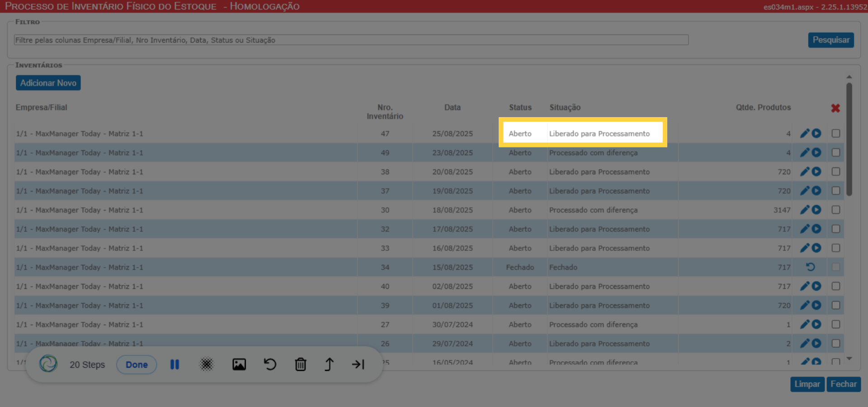Edit inventory 47 with pencil icon
The width and height of the screenshot is (868, 407).
tap(805, 133)
